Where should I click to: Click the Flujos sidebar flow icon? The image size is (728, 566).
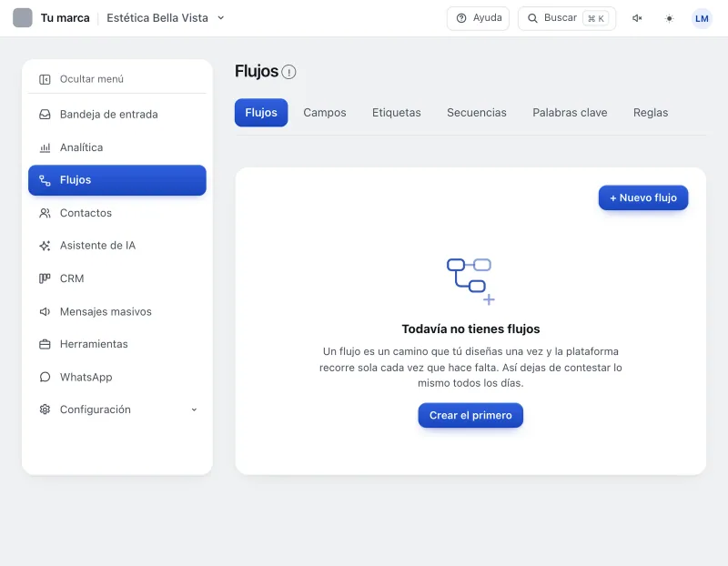point(45,180)
